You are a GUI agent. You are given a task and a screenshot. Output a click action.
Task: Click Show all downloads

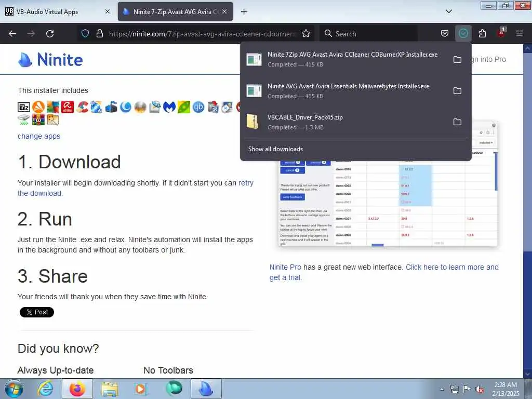click(275, 149)
